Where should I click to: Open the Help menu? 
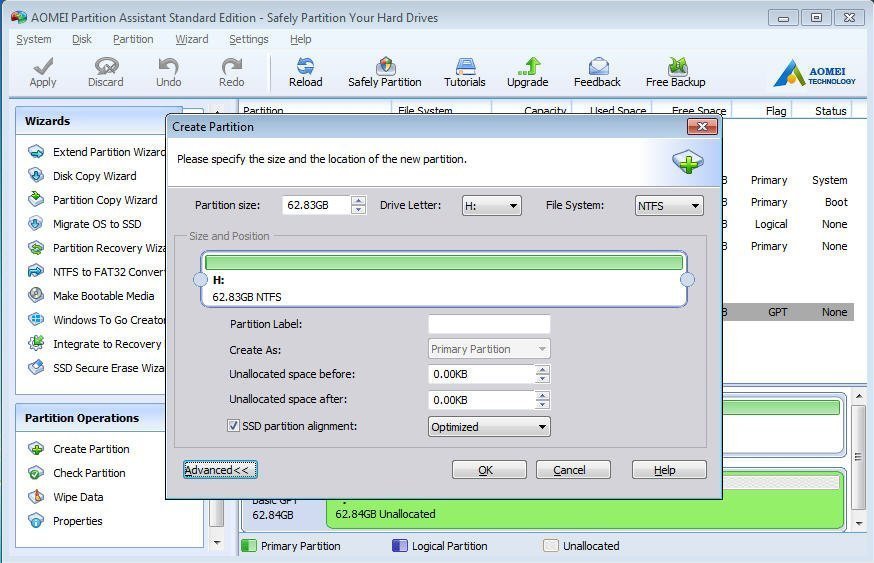tap(300, 39)
